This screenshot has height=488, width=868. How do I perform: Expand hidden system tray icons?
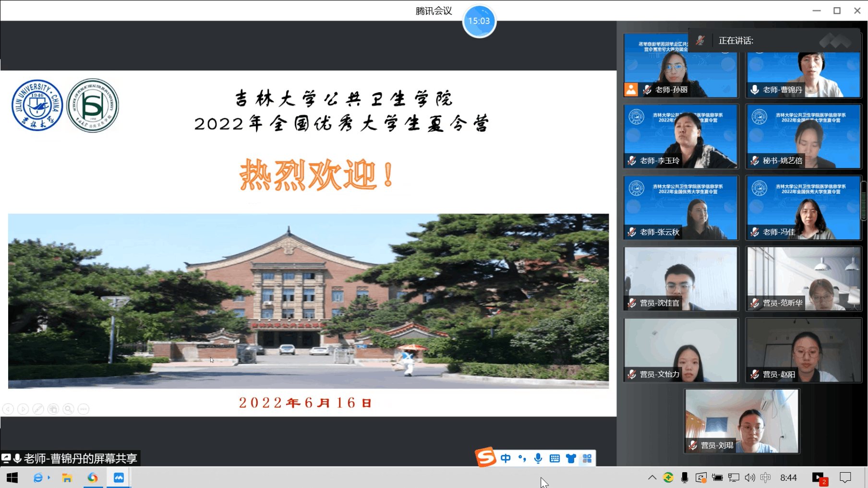(652, 477)
